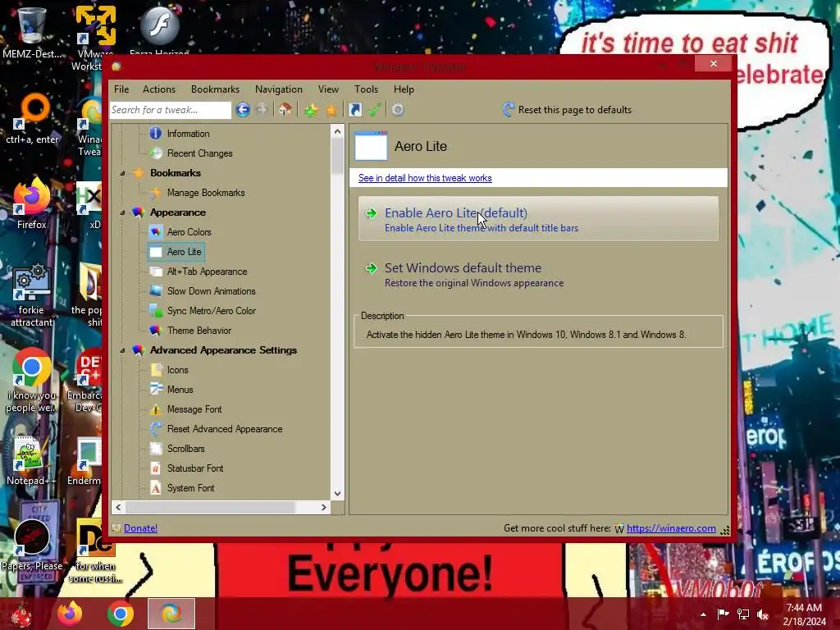Click the green checkmark toolbar icon
The width and height of the screenshot is (840, 630).
tap(374, 110)
